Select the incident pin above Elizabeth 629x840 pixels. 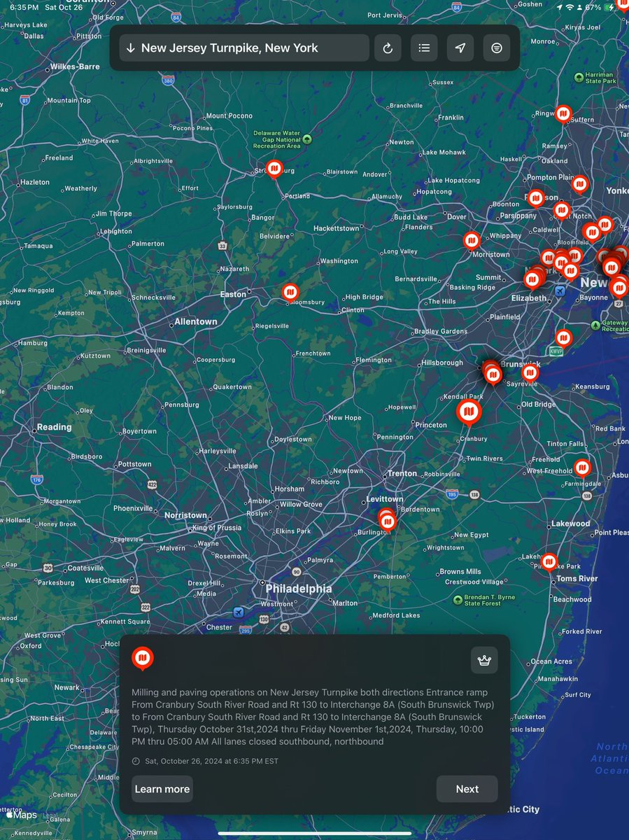pos(532,281)
